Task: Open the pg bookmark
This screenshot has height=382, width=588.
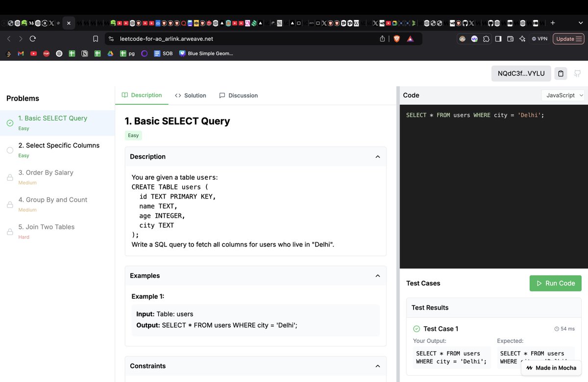Action: coord(127,53)
